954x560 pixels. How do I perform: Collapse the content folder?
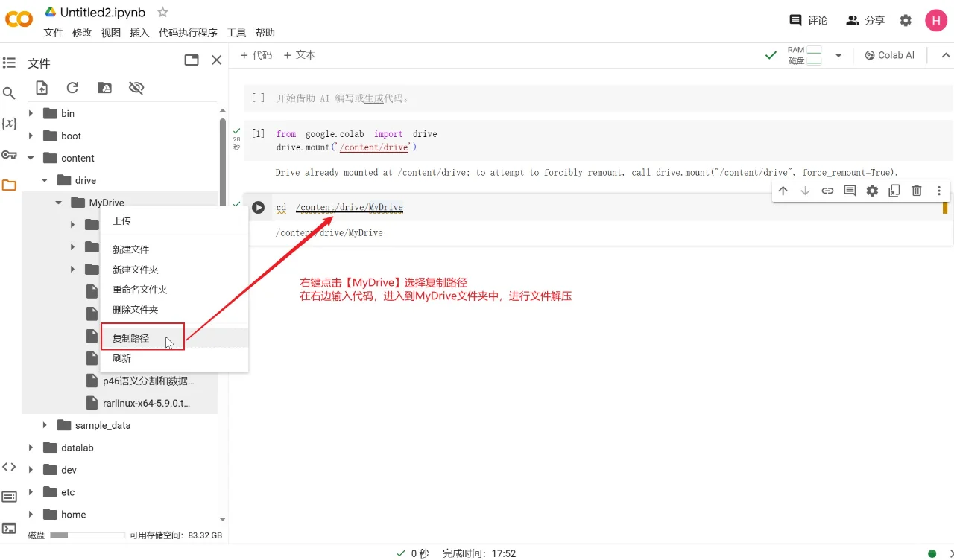click(31, 159)
